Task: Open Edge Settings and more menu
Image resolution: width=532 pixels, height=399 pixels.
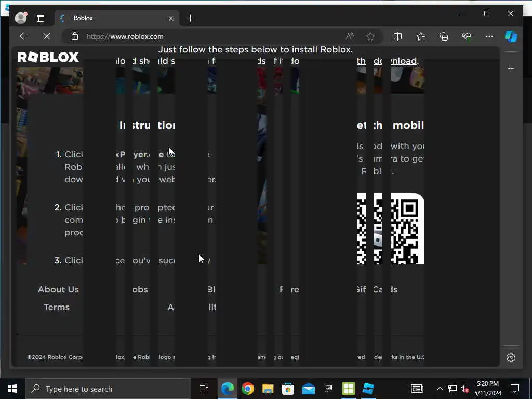Action: (489, 36)
